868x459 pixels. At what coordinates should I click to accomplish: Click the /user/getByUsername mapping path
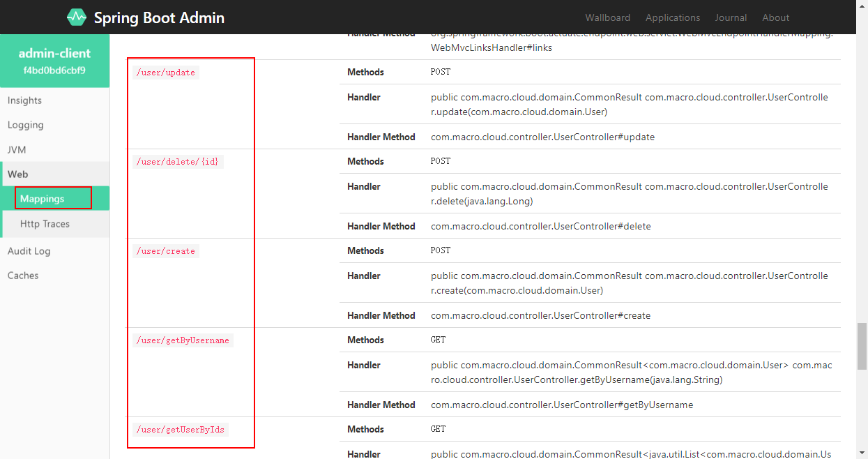(x=183, y=340)
